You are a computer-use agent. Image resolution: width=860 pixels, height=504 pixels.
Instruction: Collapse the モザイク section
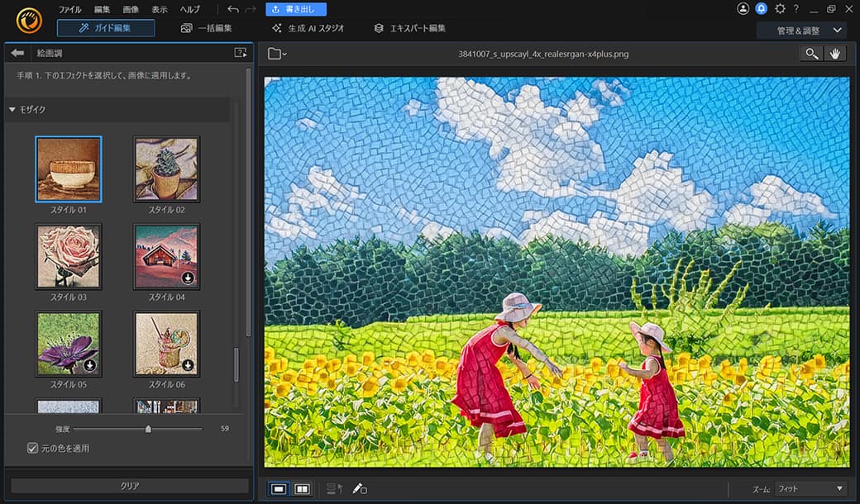pyautogui.click(x=11, y=109)
